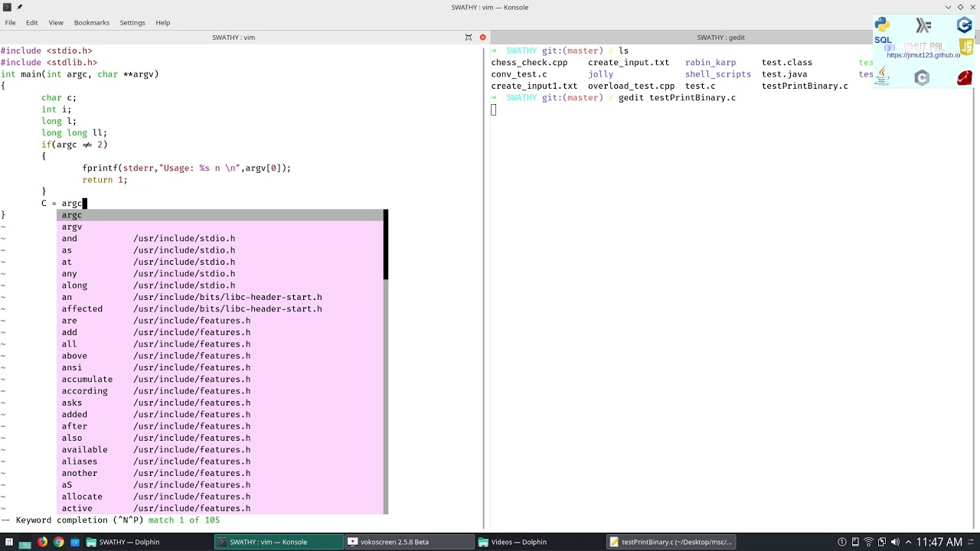Close the SWATHY : vim split pane

click(482, 37)
